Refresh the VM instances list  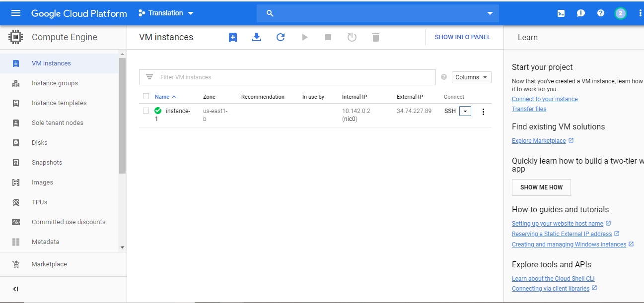[281, 37]
